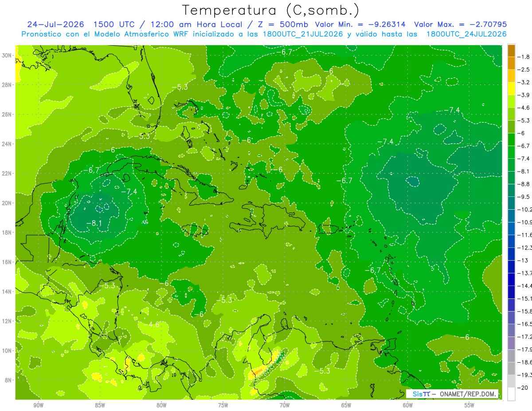Screen dimensions: 532x411
Task: Click the 70W longitude axis label
Action: [285, 405]
